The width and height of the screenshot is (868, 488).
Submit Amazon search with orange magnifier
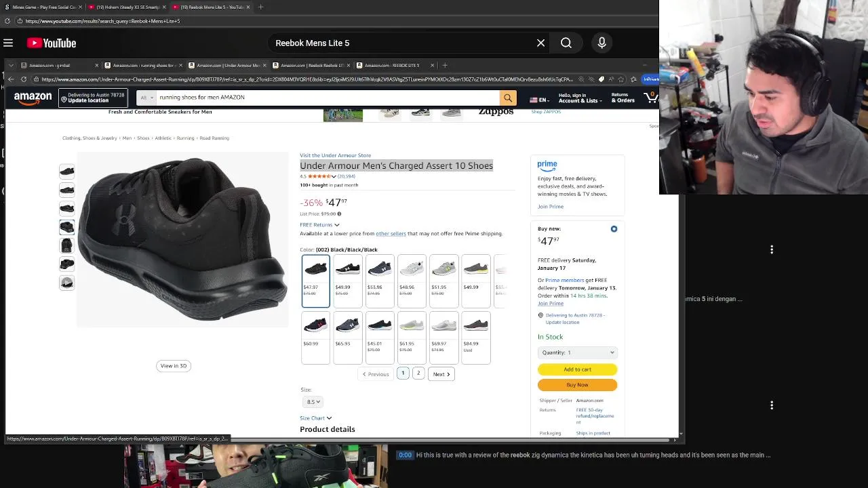(508, 98)
